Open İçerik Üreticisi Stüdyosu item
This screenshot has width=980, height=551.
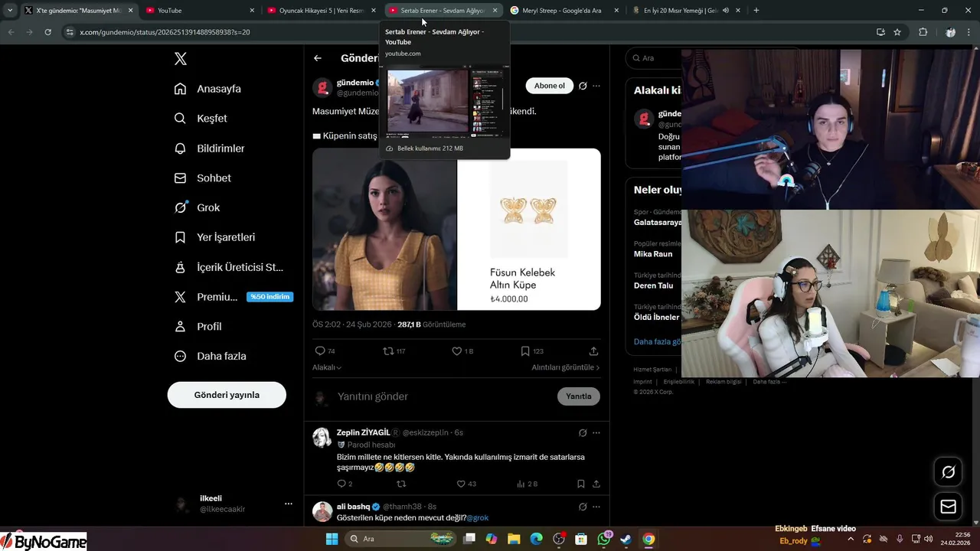click(229, 267)
